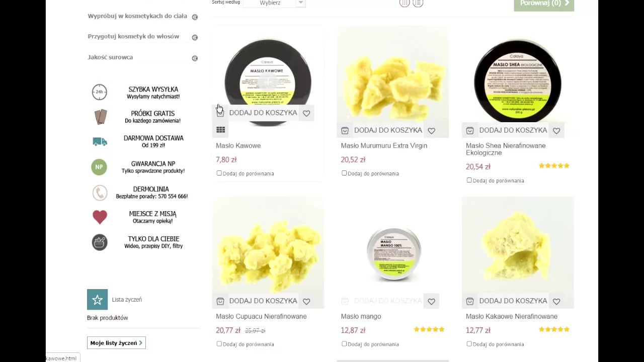Click the heart icon on Masło Shea Nierafinowane
This screenshot has height=362, width=644.
click(x=556, y=131)
